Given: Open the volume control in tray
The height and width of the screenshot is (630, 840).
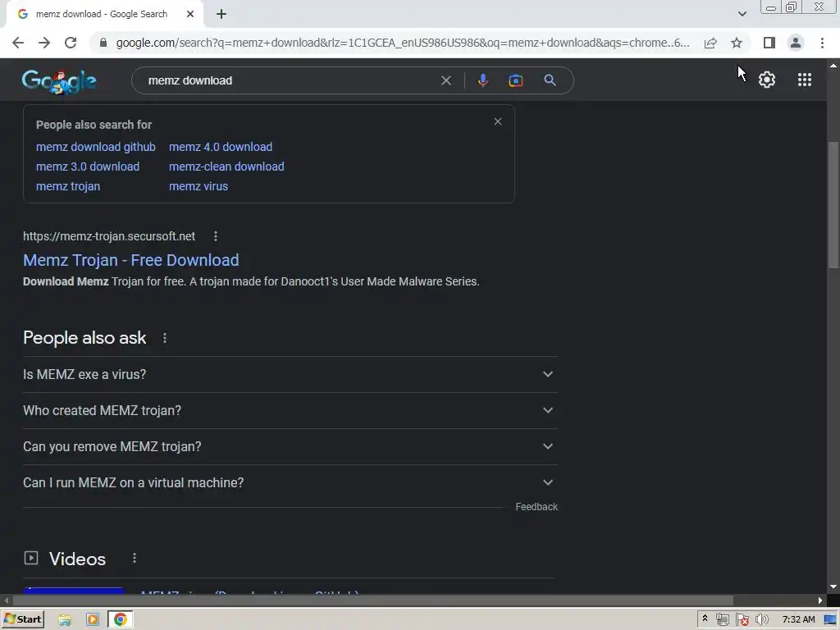Looking at the screenshot, I should (x=762, y=620).
